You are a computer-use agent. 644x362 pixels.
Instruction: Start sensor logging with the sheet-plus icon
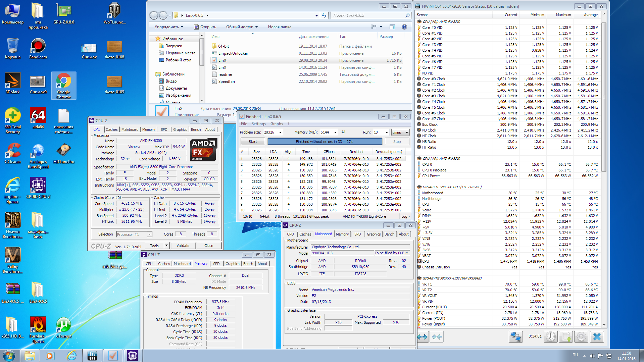pos(566,337)
